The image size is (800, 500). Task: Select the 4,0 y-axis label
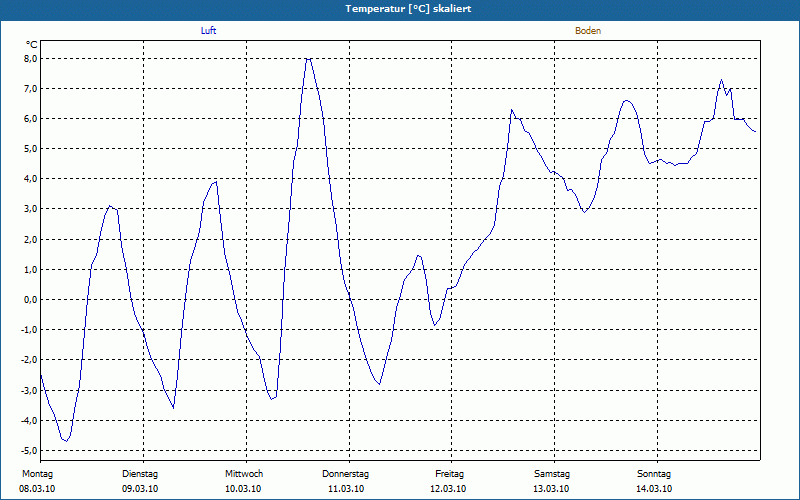[x=30, y=179]
